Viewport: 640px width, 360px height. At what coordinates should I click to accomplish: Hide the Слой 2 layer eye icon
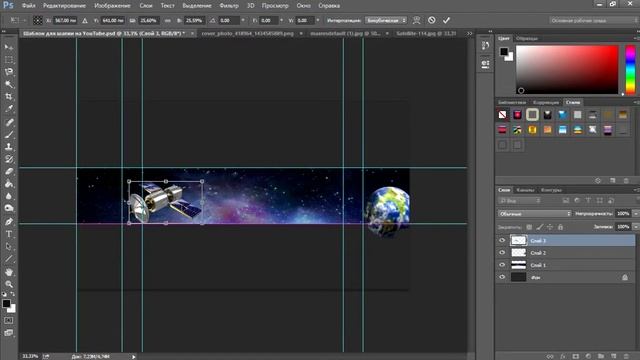point(502,253)
